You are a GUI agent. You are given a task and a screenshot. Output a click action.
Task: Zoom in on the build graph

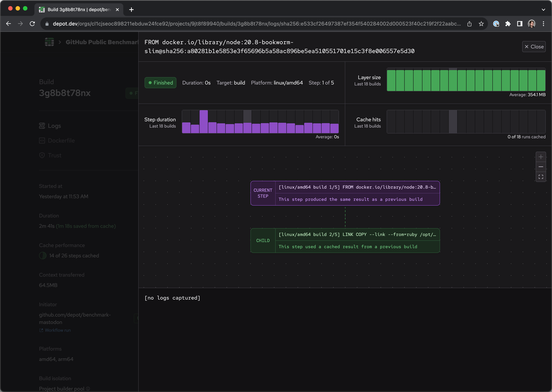pyautogui.click(x=541, y=157)
